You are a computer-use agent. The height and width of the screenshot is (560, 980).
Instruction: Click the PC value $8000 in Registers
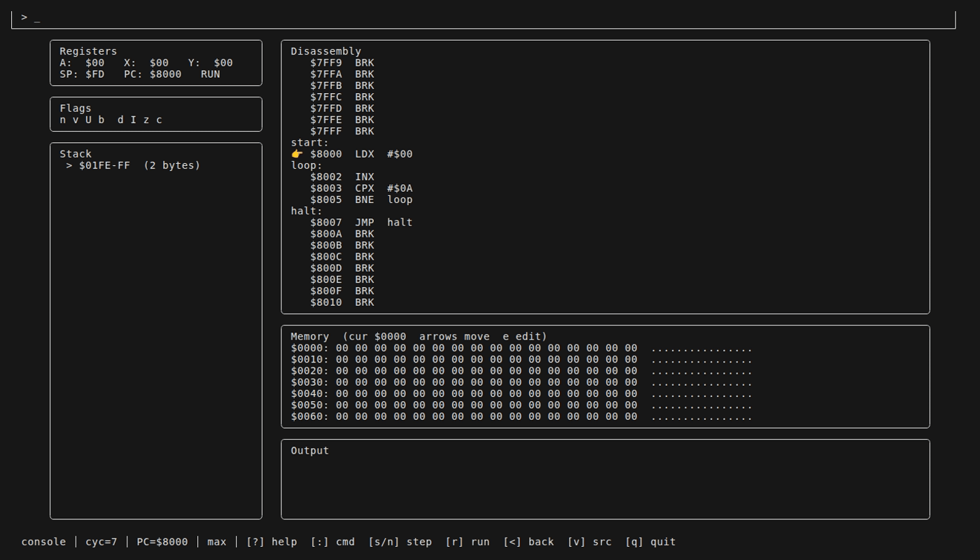pos(165,74)
